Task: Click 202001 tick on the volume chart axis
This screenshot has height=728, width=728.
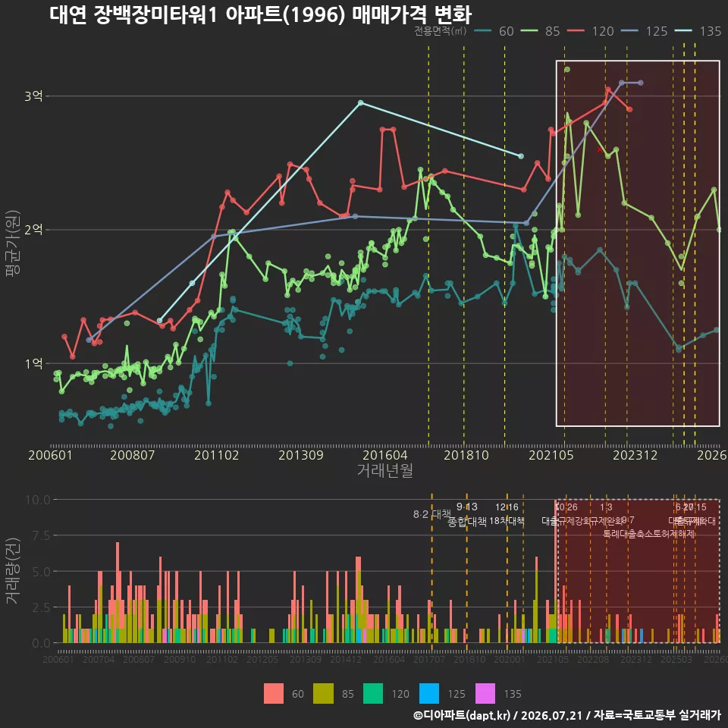Action: tap(510, 659)
